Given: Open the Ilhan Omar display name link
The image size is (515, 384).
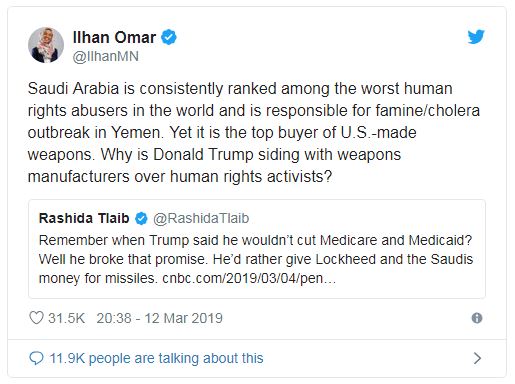Looking at the screenshot, I should (114, 37).
